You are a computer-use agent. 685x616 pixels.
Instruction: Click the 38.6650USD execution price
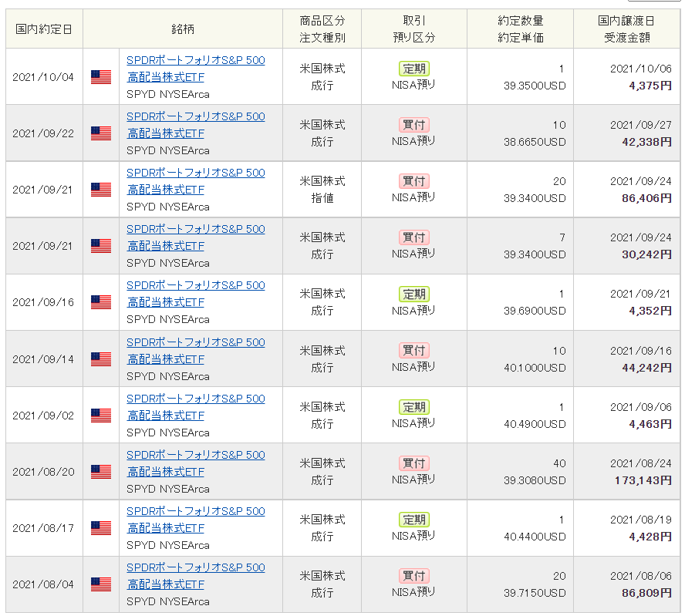tap(535, 143)
